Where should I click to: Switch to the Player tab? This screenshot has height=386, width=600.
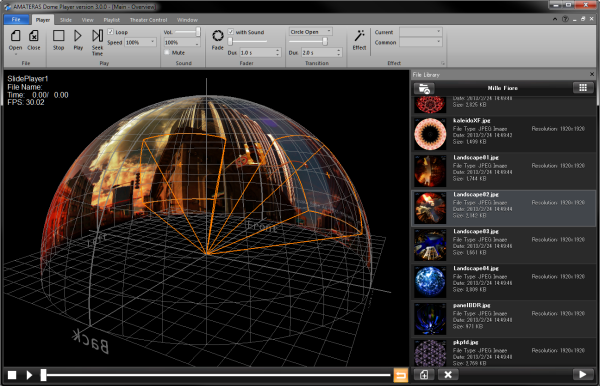pos(42,20)
